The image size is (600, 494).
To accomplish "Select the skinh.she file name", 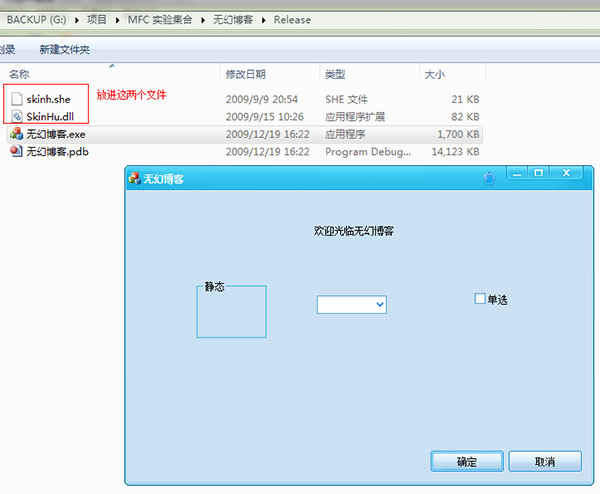I will tap(48, 99).
